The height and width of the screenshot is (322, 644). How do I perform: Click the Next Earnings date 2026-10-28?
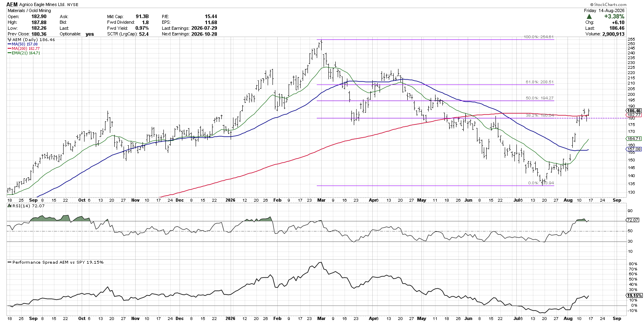[204, 34]
